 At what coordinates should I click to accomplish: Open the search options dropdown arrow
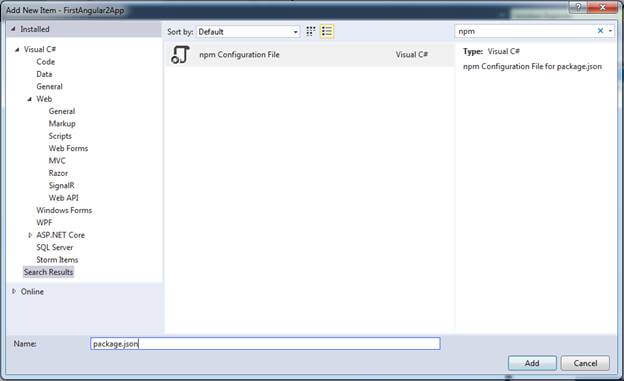610,31
